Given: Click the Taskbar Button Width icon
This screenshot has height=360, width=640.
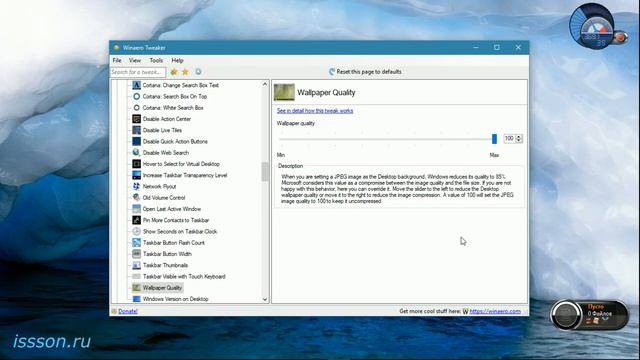Looking at the screenshot, I should (x=136, y=254).
